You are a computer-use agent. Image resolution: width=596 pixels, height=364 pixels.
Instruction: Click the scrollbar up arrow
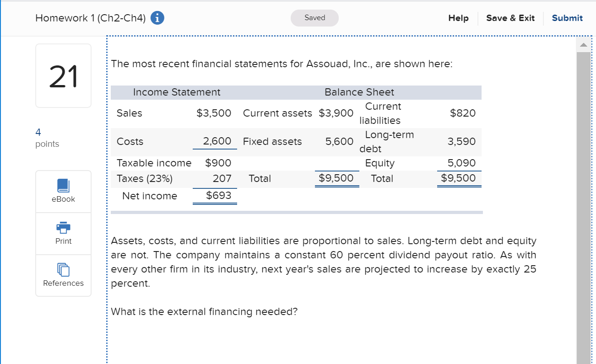point(583,44)
